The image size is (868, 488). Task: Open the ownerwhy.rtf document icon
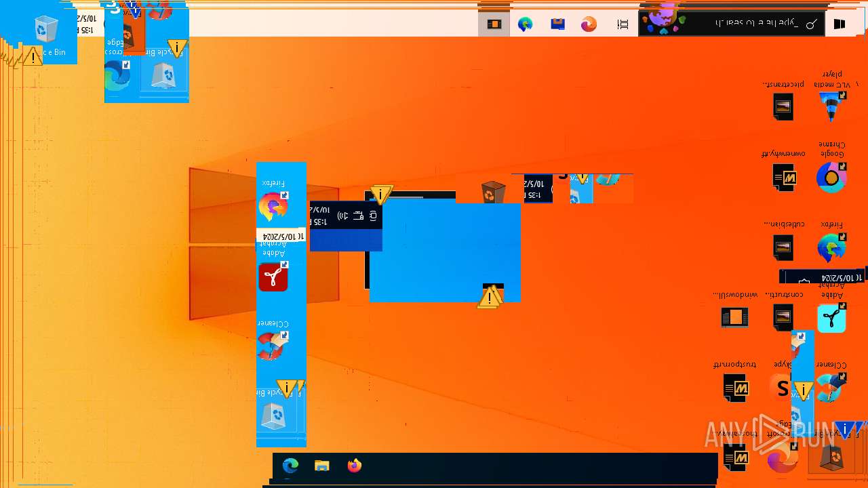(784, 178)
